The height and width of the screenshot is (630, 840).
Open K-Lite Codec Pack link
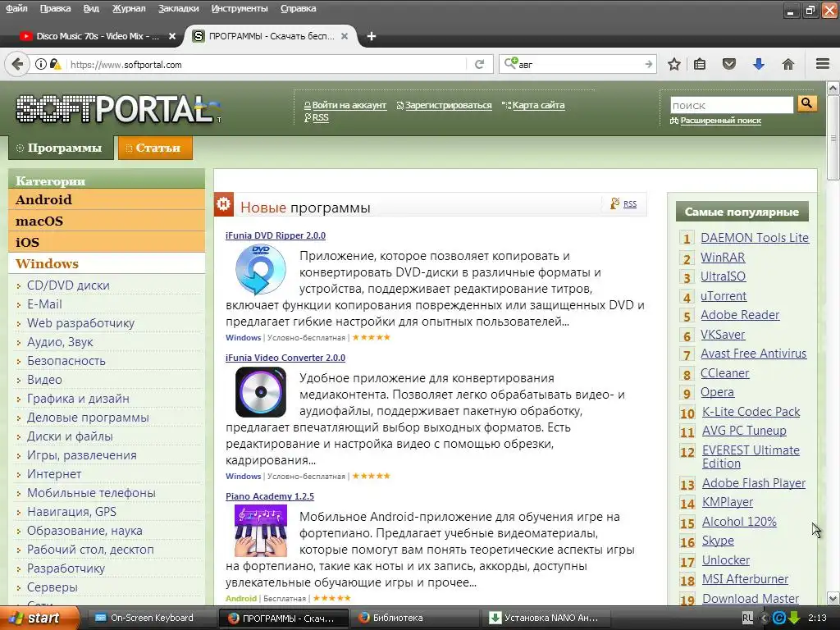point(751,412)
